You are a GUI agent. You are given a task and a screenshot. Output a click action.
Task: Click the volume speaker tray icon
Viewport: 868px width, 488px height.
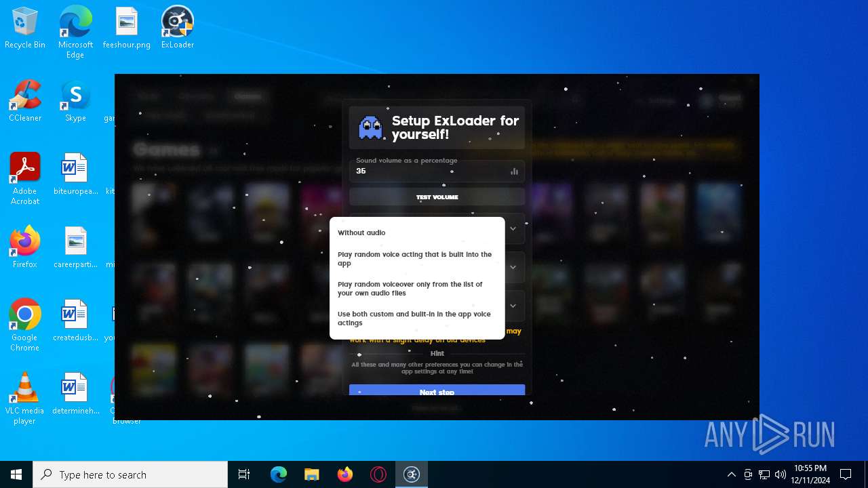coord(781,474)
